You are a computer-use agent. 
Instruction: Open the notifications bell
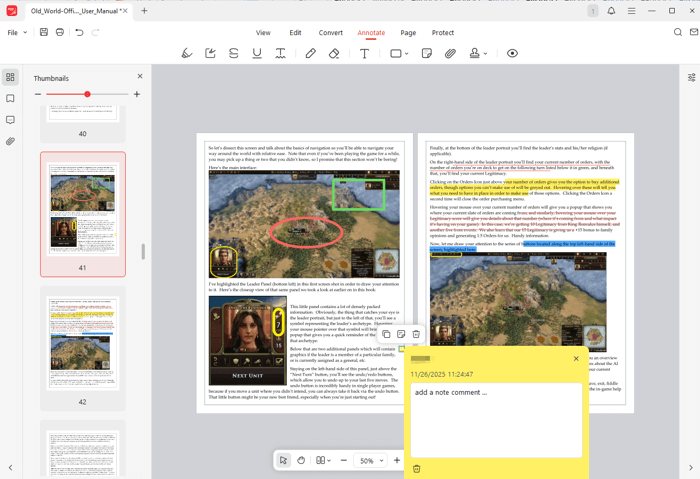tap(611, 11)
